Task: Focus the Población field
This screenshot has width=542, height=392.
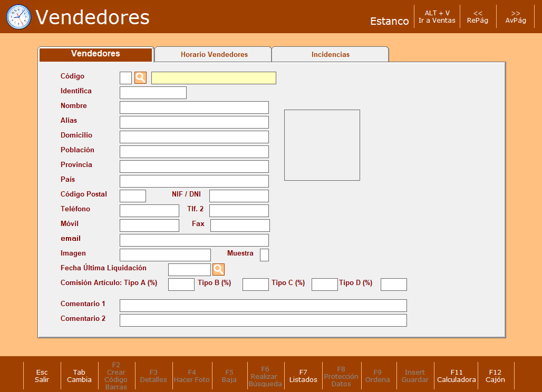Action: [194, 152]
